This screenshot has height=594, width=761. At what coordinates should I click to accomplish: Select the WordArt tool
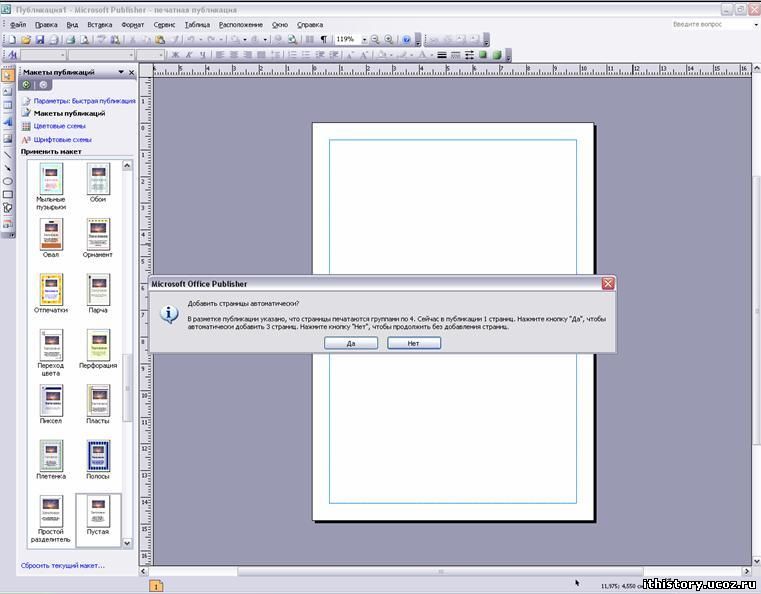(7, 121)
